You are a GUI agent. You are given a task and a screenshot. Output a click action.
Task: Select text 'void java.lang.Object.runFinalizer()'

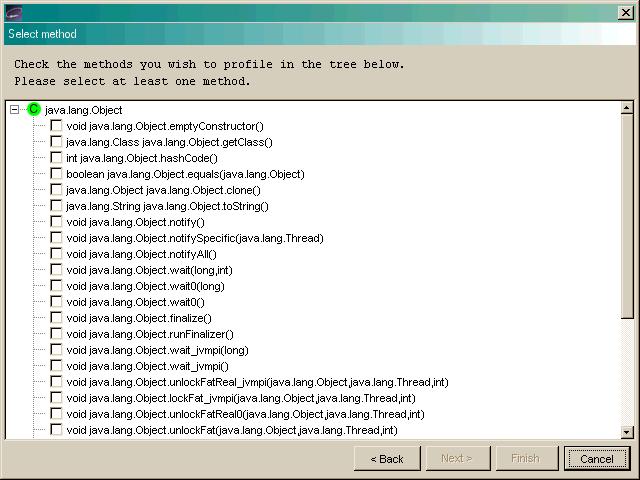pyautogui.click(x=150, y=334)
